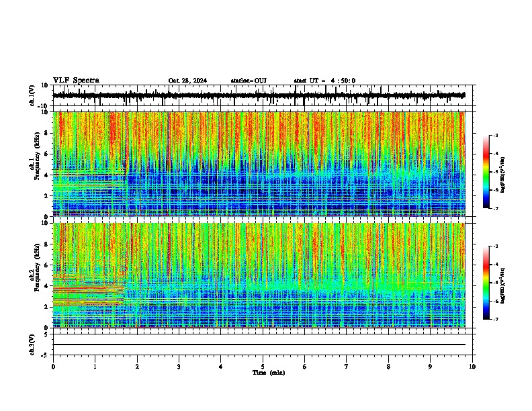Click time axis tick label '5'
Screen dimensions: 532x411
(x=263, y=367)
